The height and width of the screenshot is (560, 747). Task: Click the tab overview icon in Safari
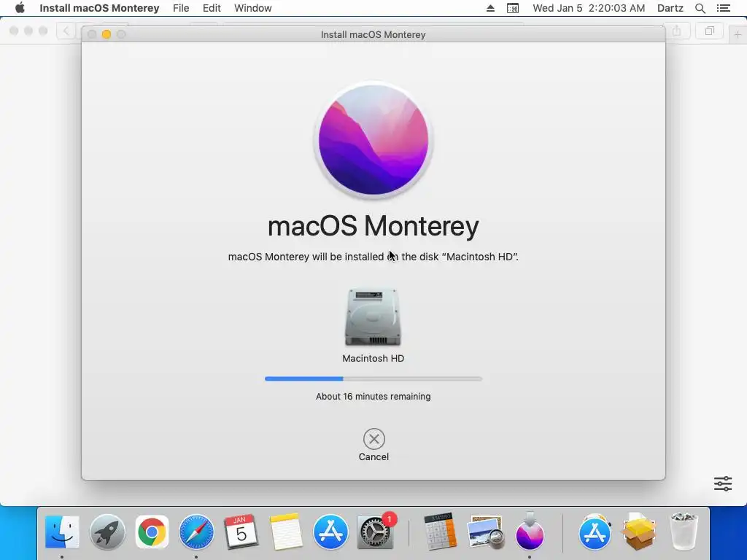click(x=709, y=31)
